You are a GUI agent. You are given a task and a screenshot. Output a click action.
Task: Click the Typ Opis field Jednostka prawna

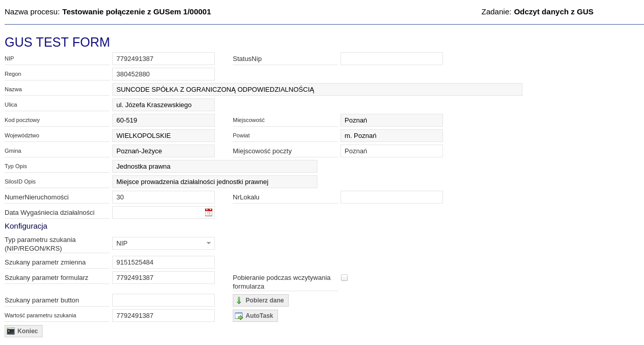pyautogui.click(x=215, y=166)
